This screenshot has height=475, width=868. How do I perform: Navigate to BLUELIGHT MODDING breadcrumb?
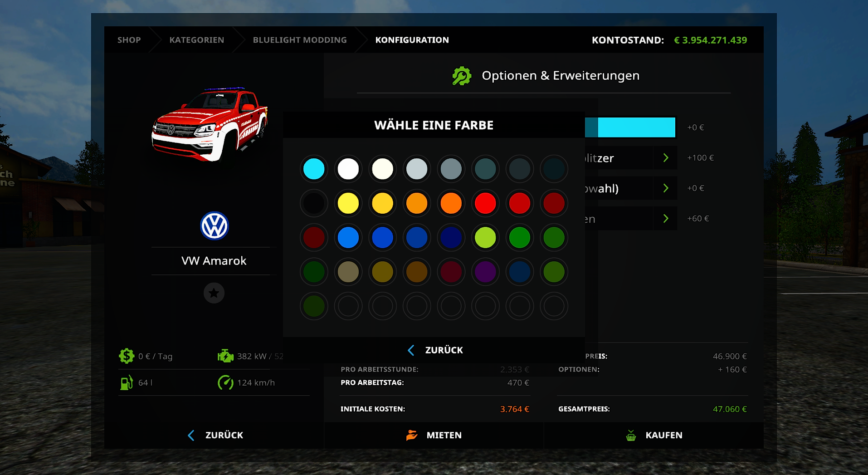[300, 40]
